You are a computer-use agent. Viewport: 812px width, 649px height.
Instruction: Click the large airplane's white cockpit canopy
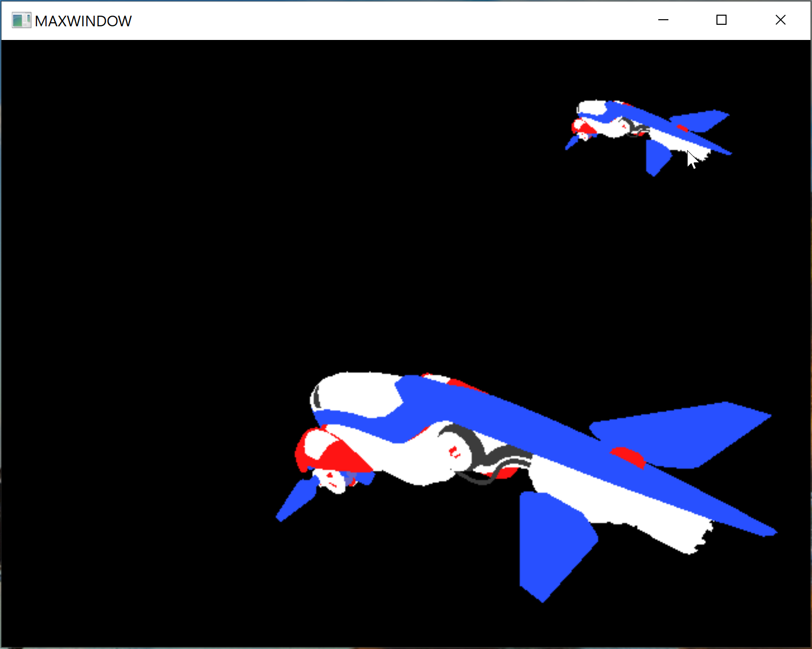pos(354,395)
